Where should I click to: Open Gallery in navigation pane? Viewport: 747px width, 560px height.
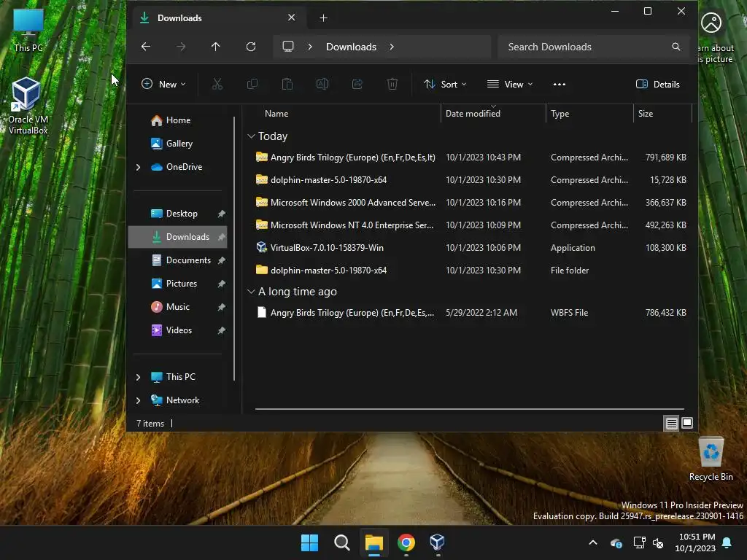[x=177, y=144]
